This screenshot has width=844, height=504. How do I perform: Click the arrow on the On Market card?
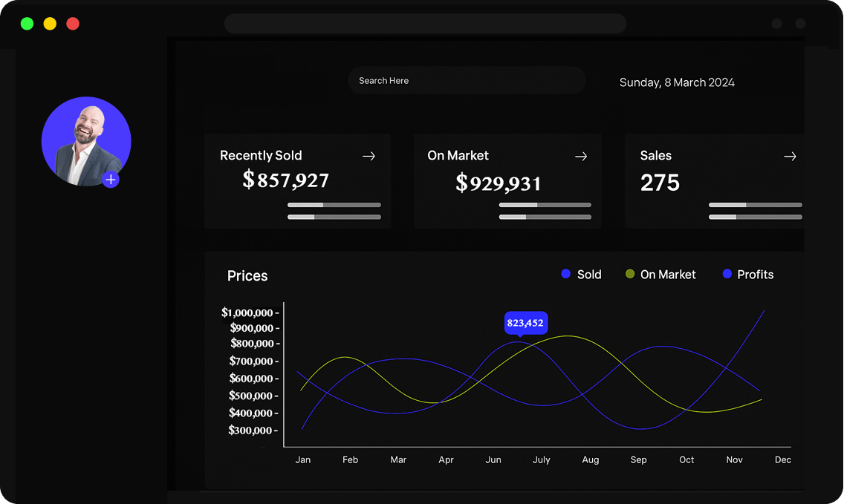581,156
